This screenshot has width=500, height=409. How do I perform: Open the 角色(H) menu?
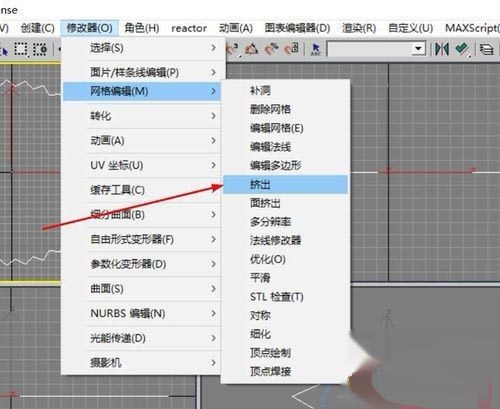142,28
